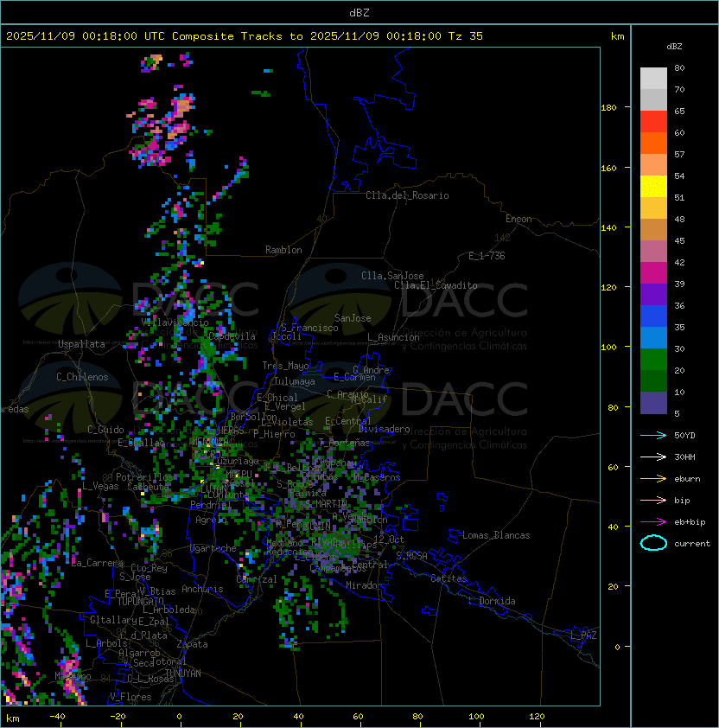This screenshot has width=719, height=728.
Task: Click the L_Dormida map label
Action: pyautogui.click(x=492, y=601)
